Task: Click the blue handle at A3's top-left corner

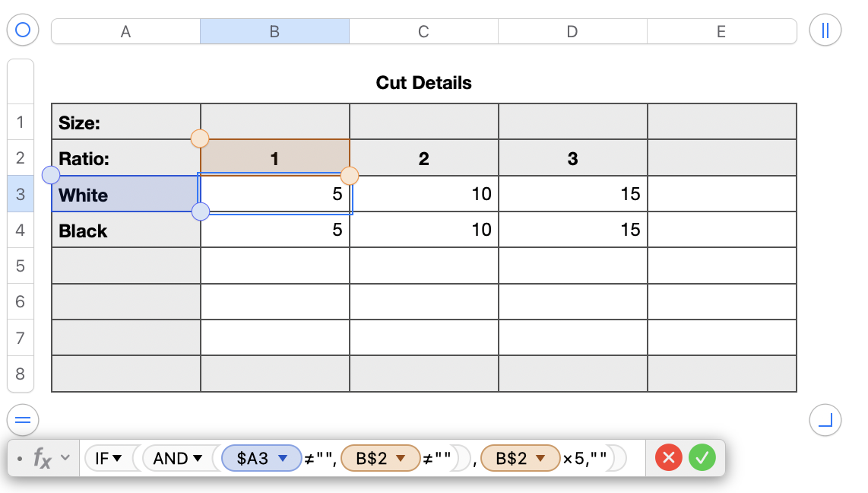Action: coord(51,176)
